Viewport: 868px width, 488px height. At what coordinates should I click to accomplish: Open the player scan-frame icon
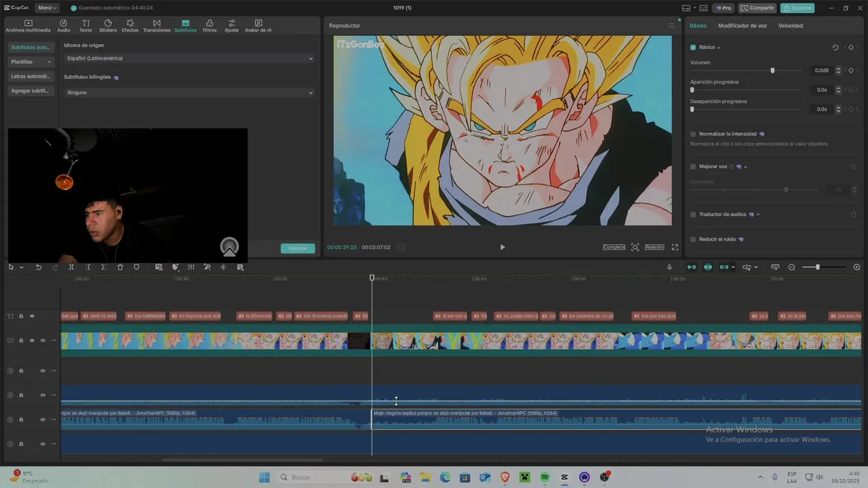[635, 247]
